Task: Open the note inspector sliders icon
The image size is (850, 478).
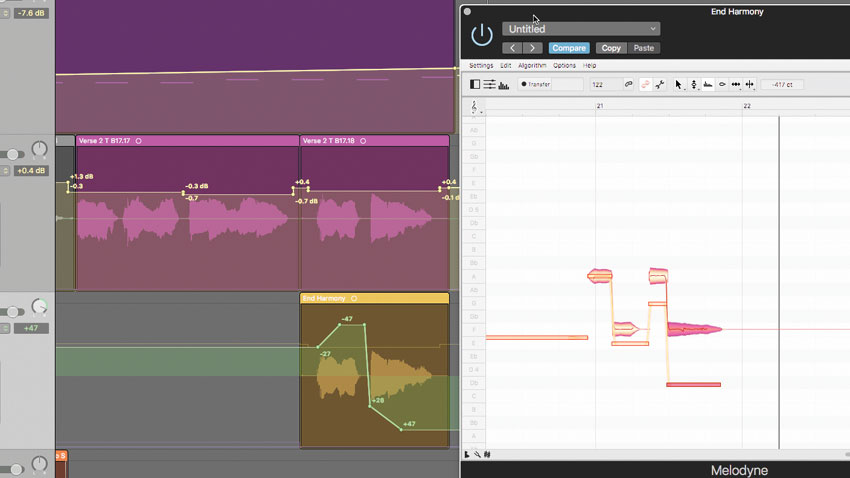Action: 489,84
